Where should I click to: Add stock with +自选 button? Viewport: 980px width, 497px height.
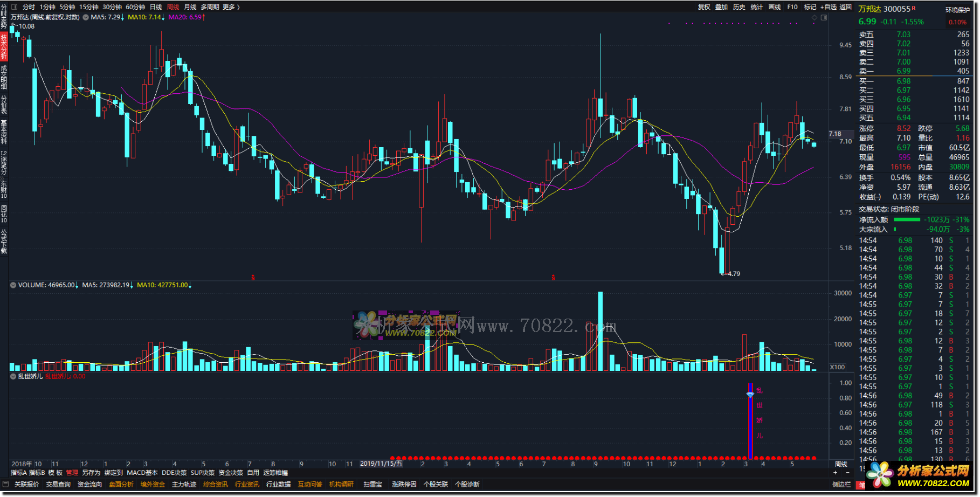click(x=829, y=7)
